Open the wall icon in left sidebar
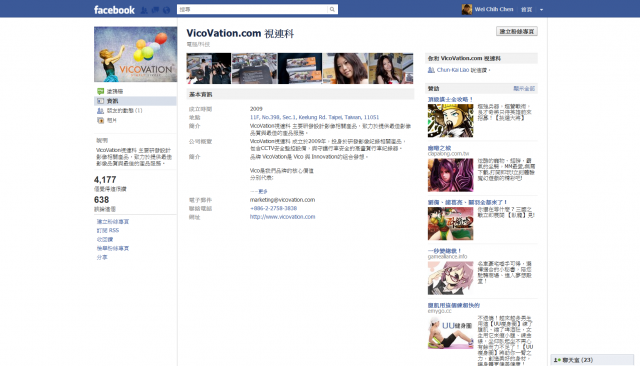640x366 pixels. (100, 91)
